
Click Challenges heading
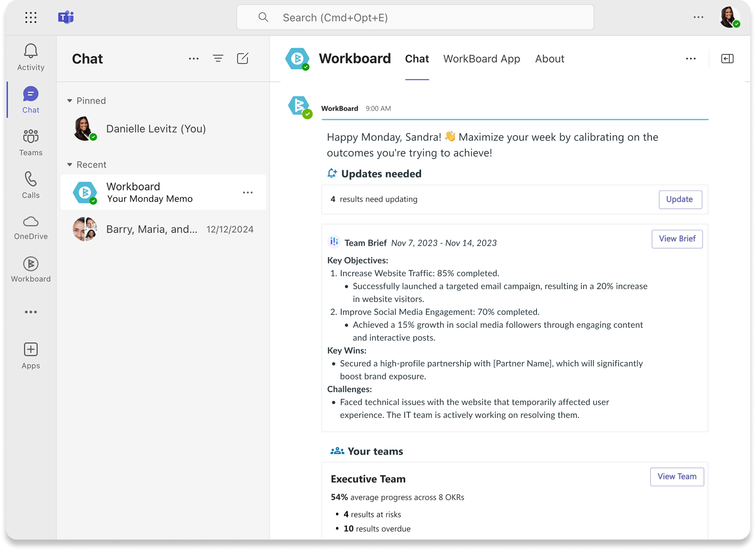[x=349, y=389]
